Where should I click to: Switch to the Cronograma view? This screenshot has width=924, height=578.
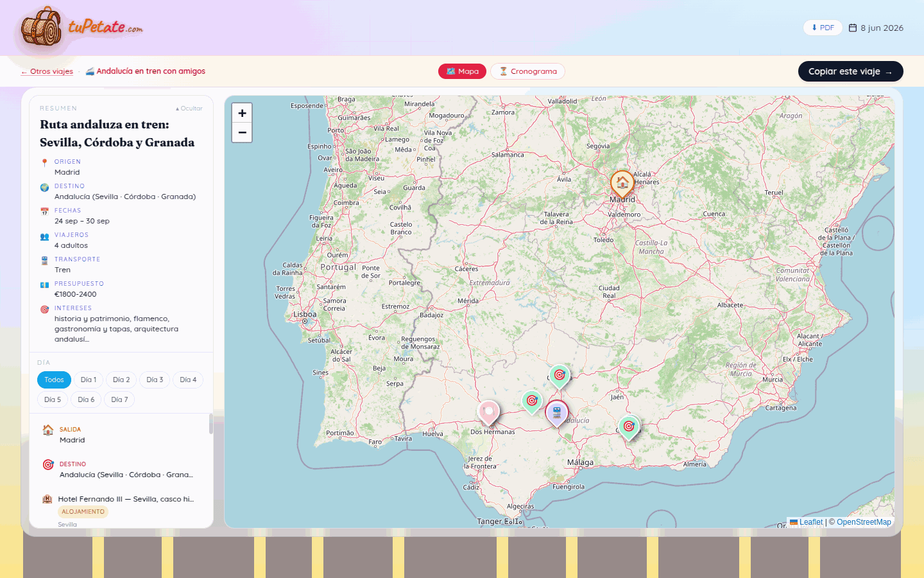[527, 71]
